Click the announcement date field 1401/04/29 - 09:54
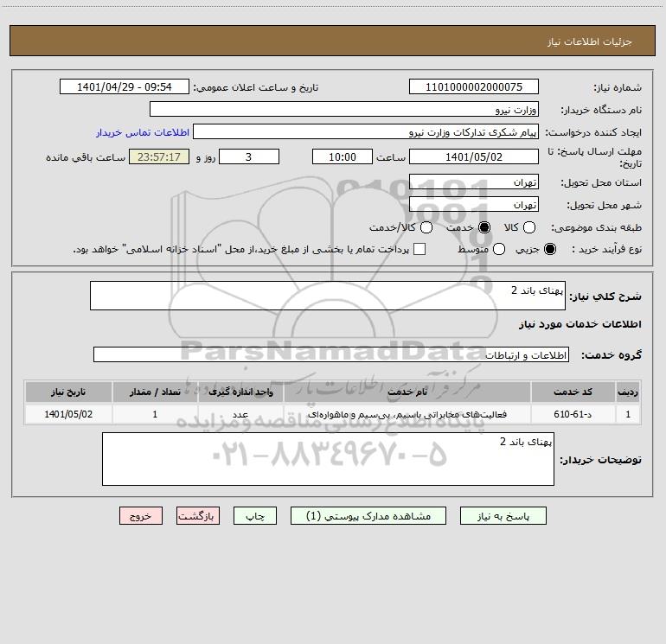Image resolution: width=666 pixels, height=644 pixels. click(x=125, y=86)
